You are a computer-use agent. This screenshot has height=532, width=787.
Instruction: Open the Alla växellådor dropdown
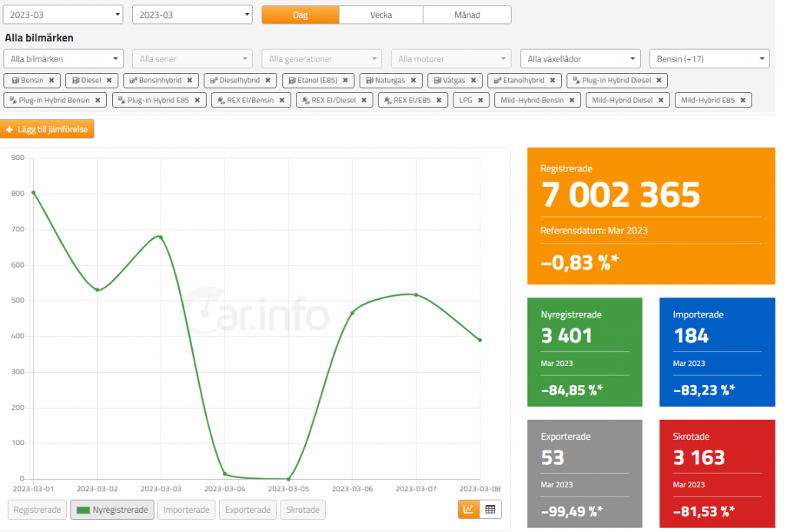click(x=579, y=58)
